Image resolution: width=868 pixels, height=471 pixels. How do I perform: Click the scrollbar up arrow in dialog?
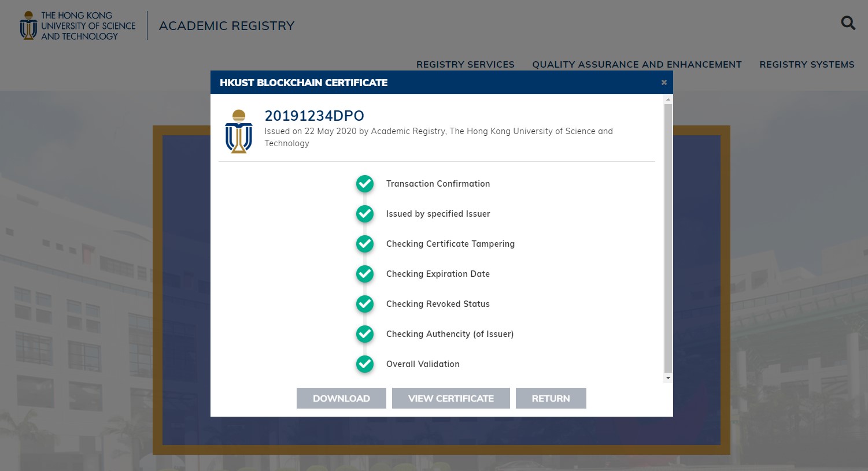(x=668, y=100)
